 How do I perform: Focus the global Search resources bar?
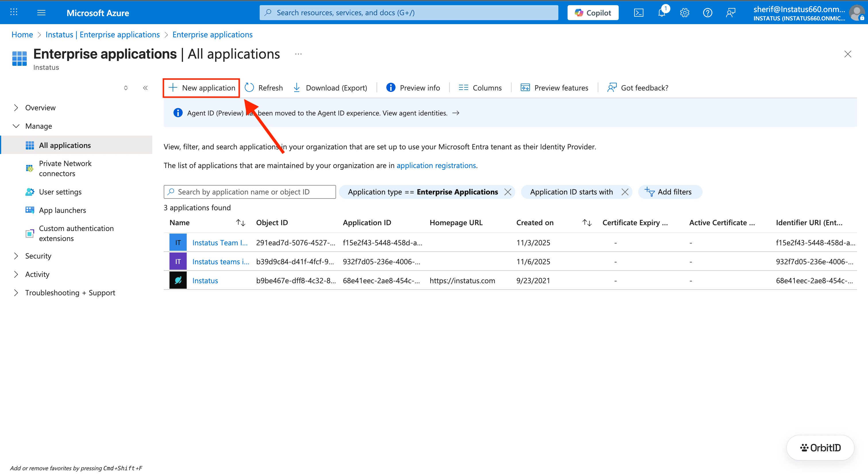click(x=409, y=13)
